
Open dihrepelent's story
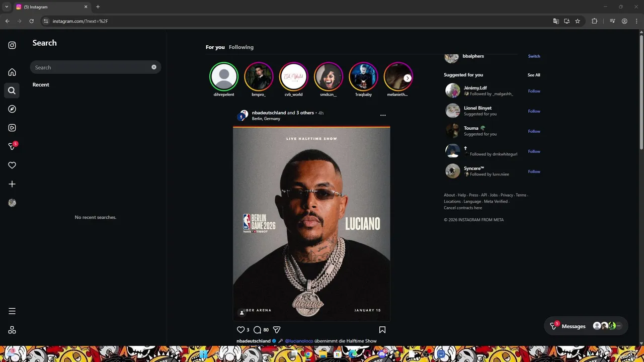pyautogui.click(x=223, y=76)
